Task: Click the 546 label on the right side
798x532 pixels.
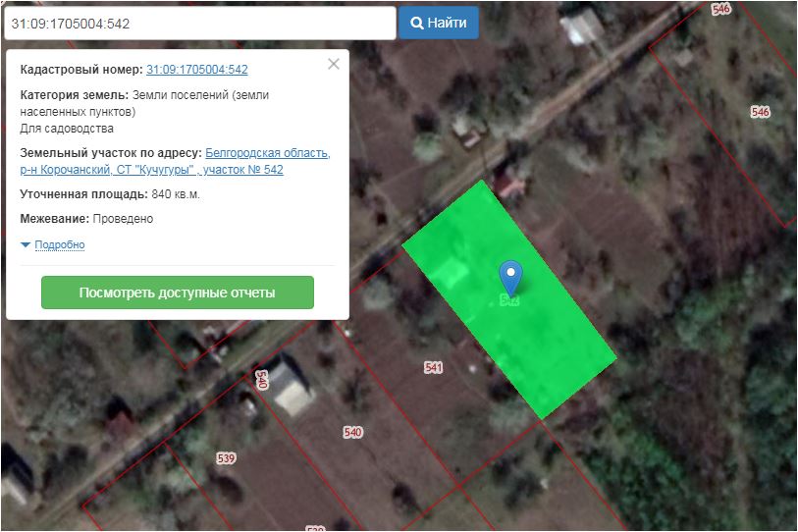Action: (760, 112)
